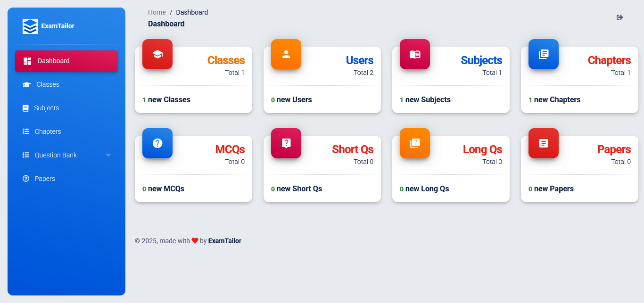Click the red graduation cap Classes icon
This screenshot has width=644, height=303.
coord(157,54)
